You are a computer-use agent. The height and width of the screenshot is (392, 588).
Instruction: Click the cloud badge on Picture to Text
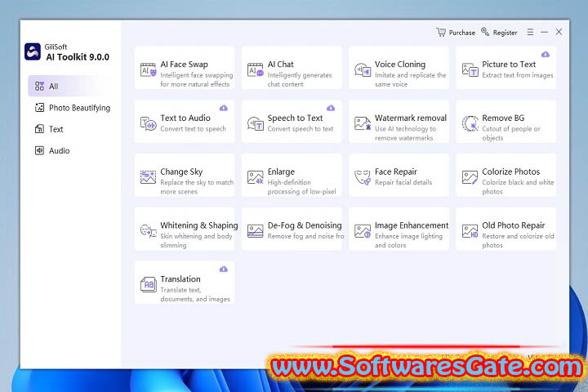(546, 55)
